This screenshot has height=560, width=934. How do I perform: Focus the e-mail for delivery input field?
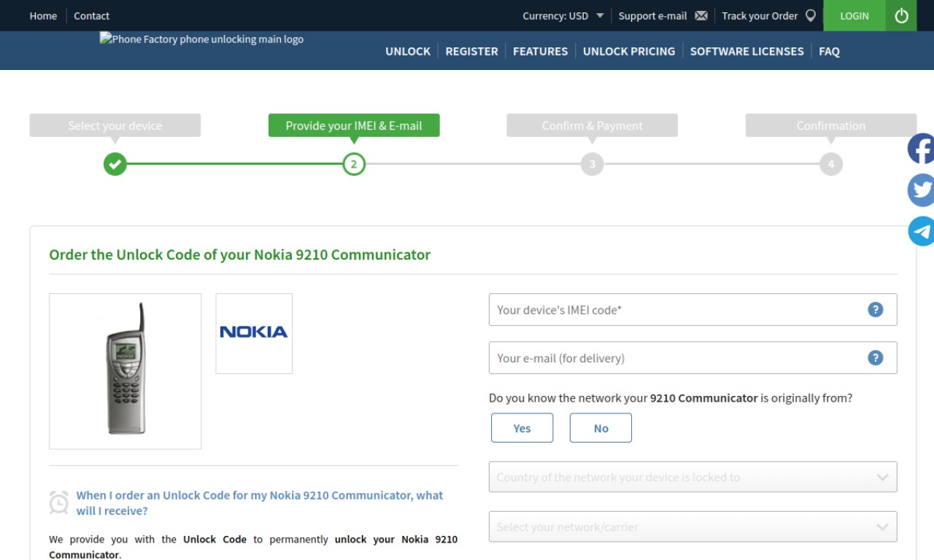click(692, 358)
